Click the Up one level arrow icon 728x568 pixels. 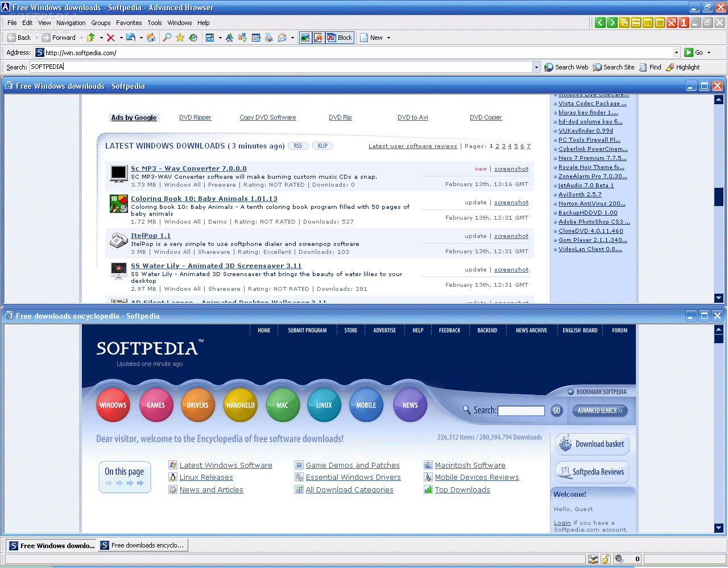(x=90, y=38)
